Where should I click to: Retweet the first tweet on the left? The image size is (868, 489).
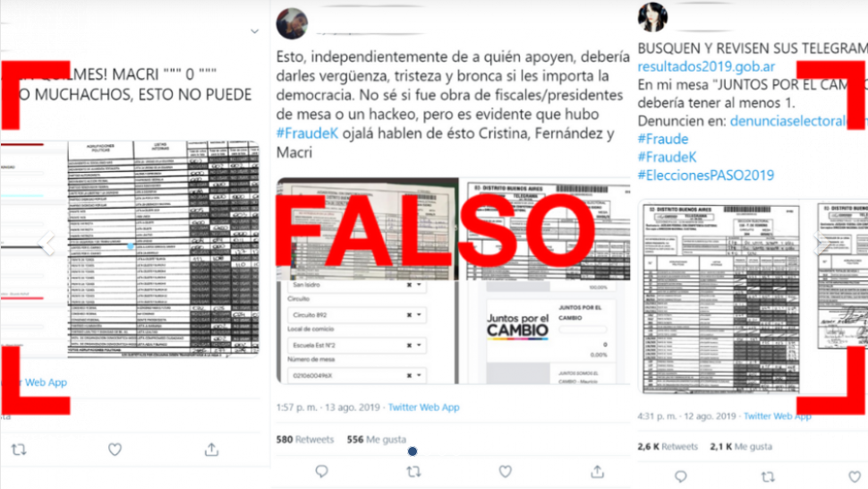pos(19,450)
